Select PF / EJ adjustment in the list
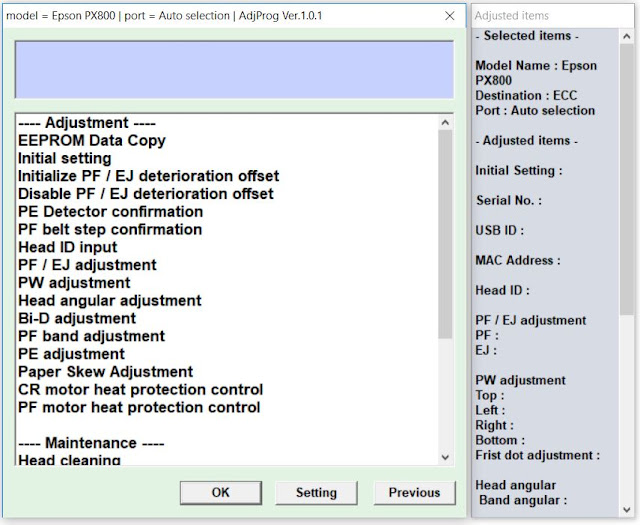Screen dimensions: 640x525 (87, 265)
